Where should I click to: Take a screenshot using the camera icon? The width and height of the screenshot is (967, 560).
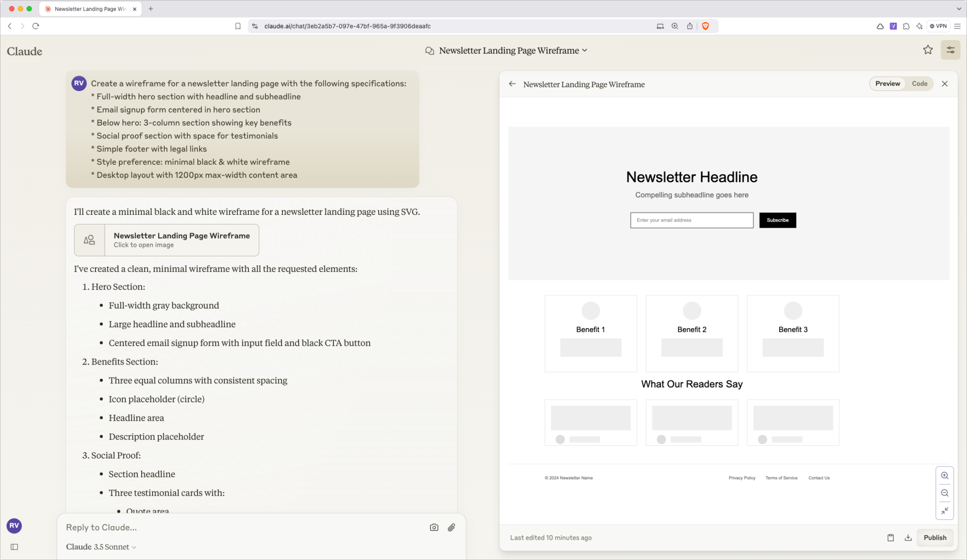point(433,527)
